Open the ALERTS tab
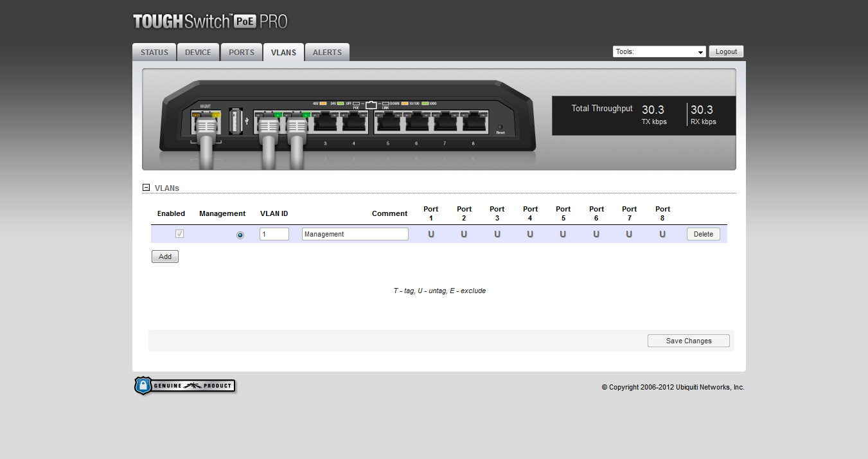Viewport: 868px width, 459px height. coord(327,53)
